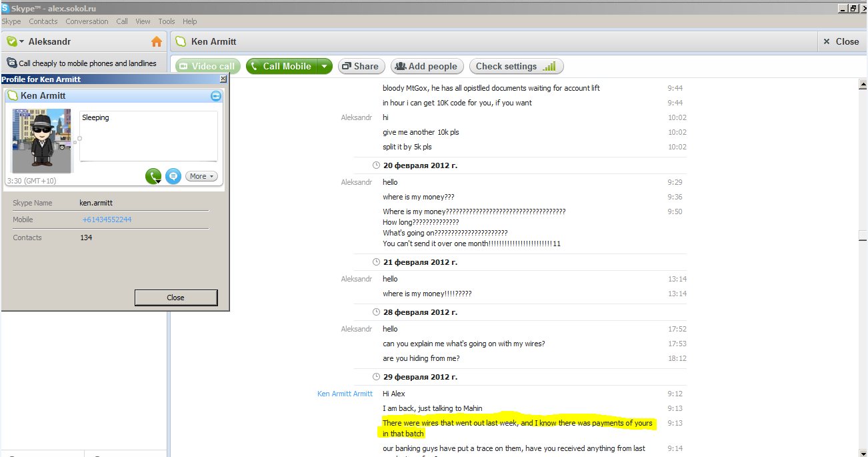Expand the Call Mobile dropdown arrow
The image size is (868, 457).
click(x=324, y=66)
